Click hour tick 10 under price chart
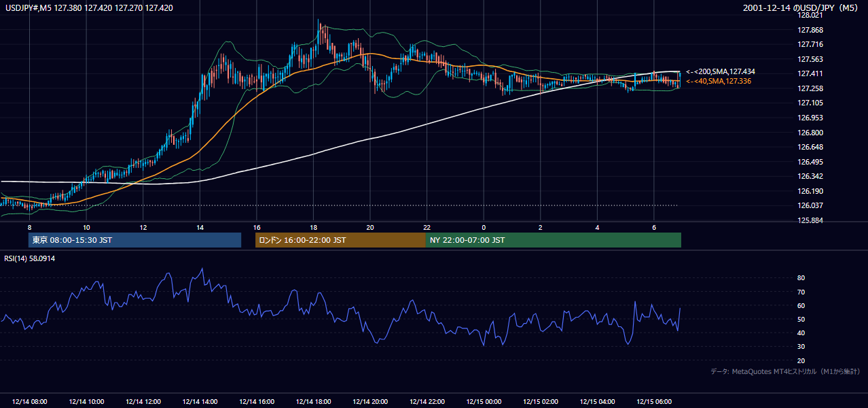 86,227
